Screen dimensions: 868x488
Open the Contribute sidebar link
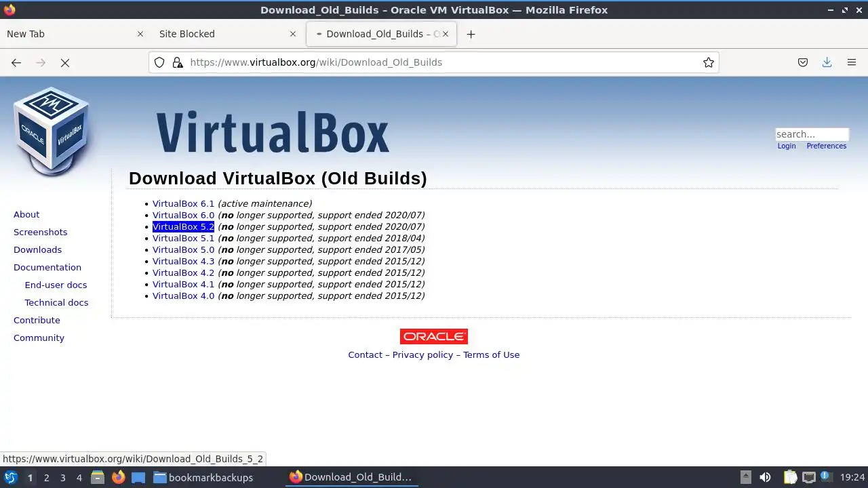pyautogui.click(x=37, y=320)
